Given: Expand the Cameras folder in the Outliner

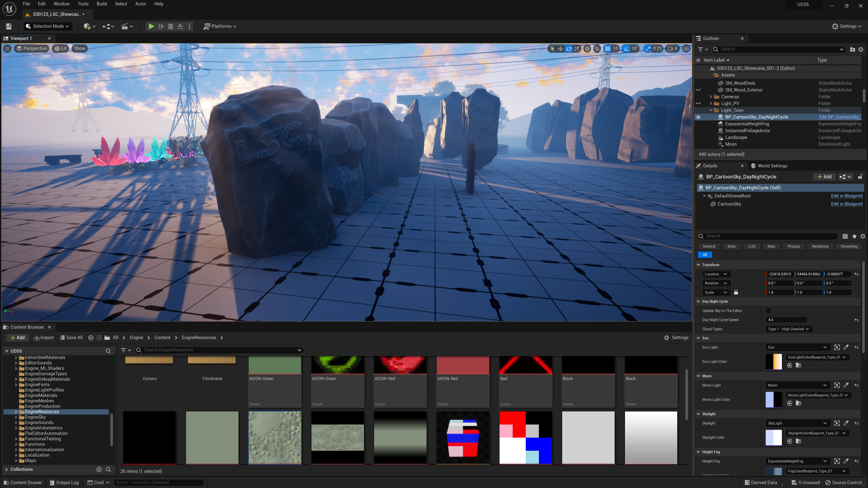Looking at the screenshot, I should click(x=711, y=97).
